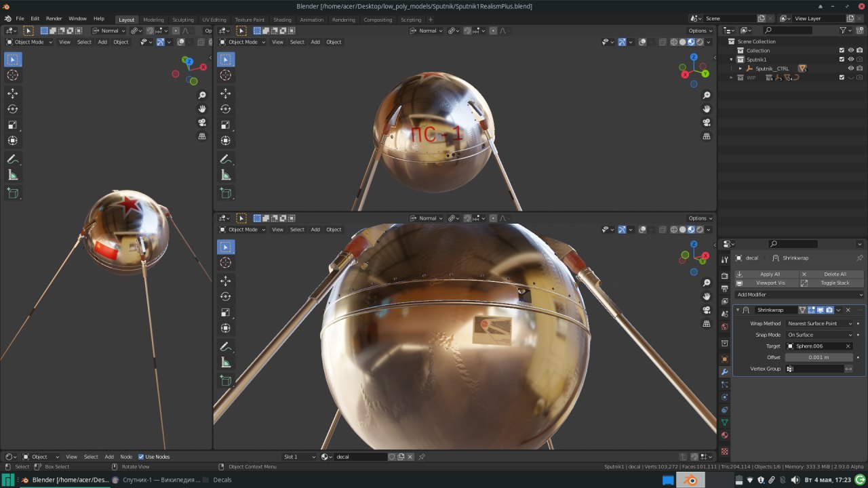Clear the Sphere.006 target field
Image resolution: width=868 pixels, height=488 pixels.
click(848, 346)
